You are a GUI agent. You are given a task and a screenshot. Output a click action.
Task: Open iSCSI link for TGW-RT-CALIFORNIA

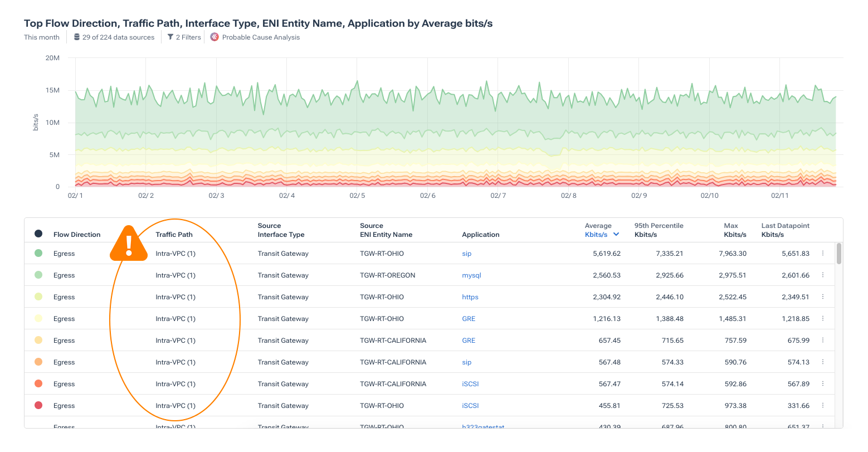[x=470, y=384]
